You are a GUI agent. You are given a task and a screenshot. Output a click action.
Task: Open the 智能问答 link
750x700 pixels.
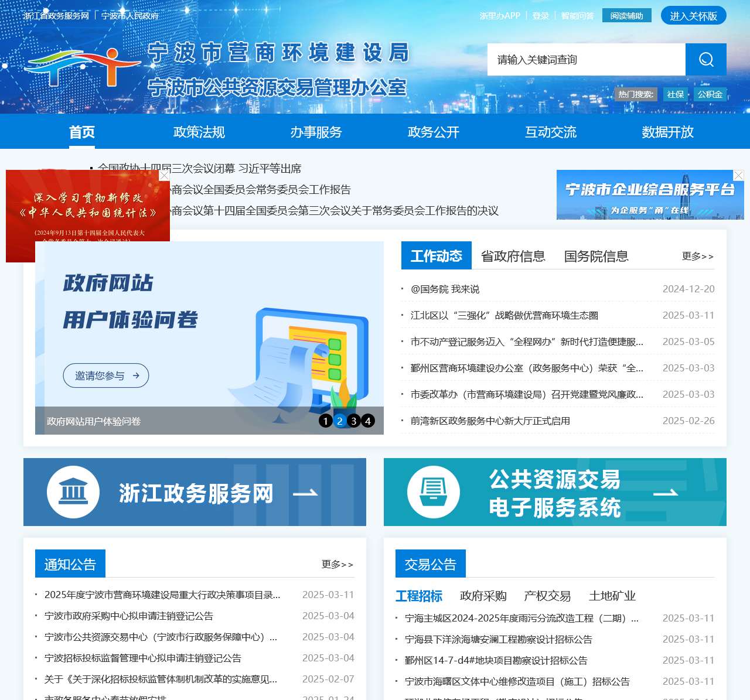tap(577, 16)
